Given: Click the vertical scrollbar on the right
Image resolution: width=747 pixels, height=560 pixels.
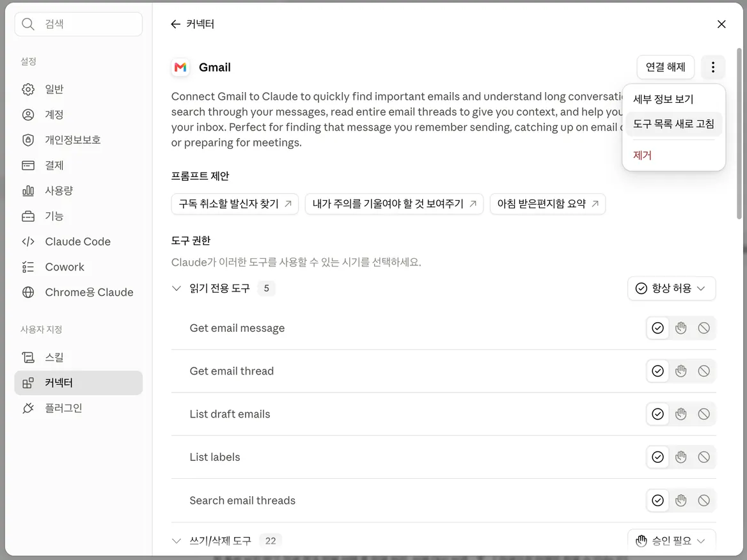Looking at the screenshot, I should tap(739, 134).
